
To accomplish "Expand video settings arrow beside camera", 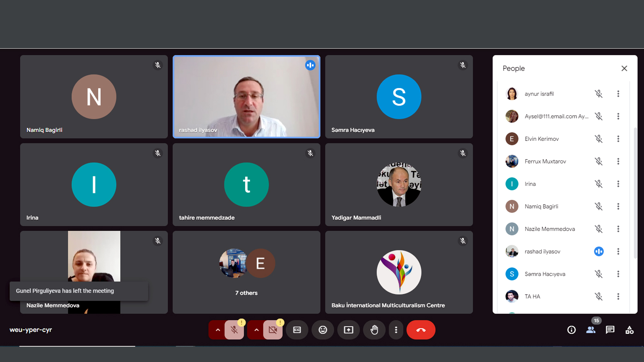I will coord(256,330).
